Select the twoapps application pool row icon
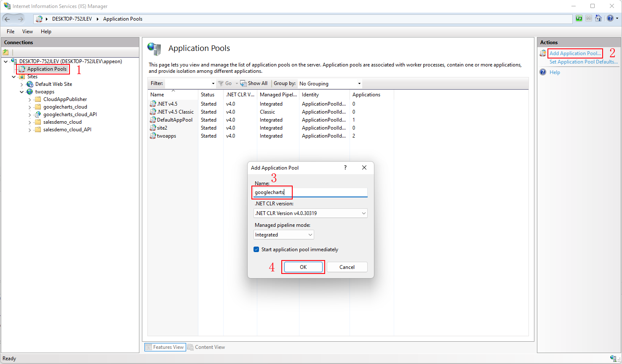This screenshot has width=622, height=364. click(153, 136)
